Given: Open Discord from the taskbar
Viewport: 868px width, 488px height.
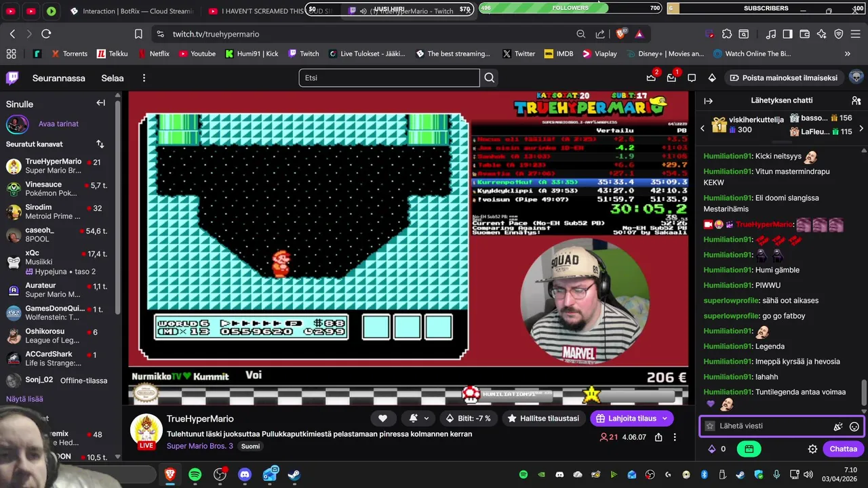Looking at the screenshot, I should point(245,474).
